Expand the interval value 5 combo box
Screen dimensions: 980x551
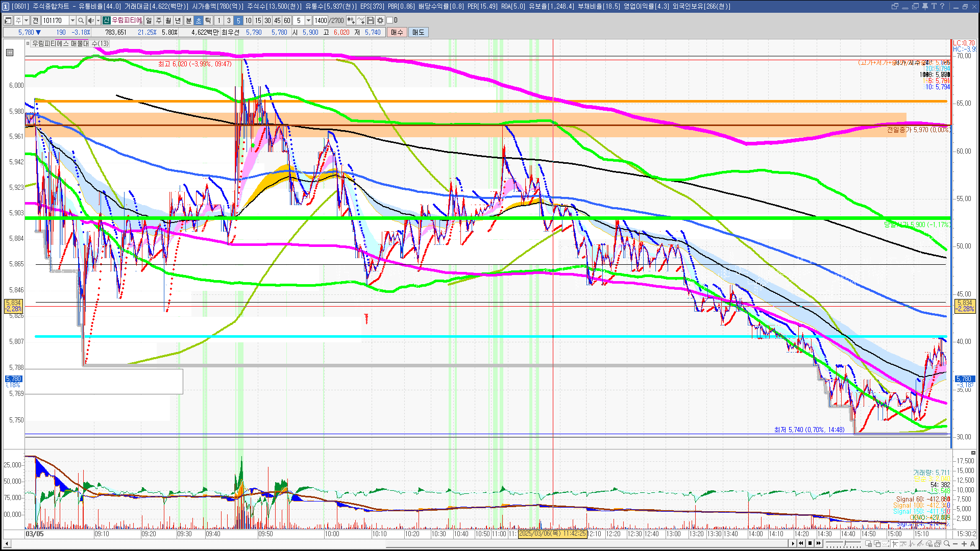[x=308, y=20]
